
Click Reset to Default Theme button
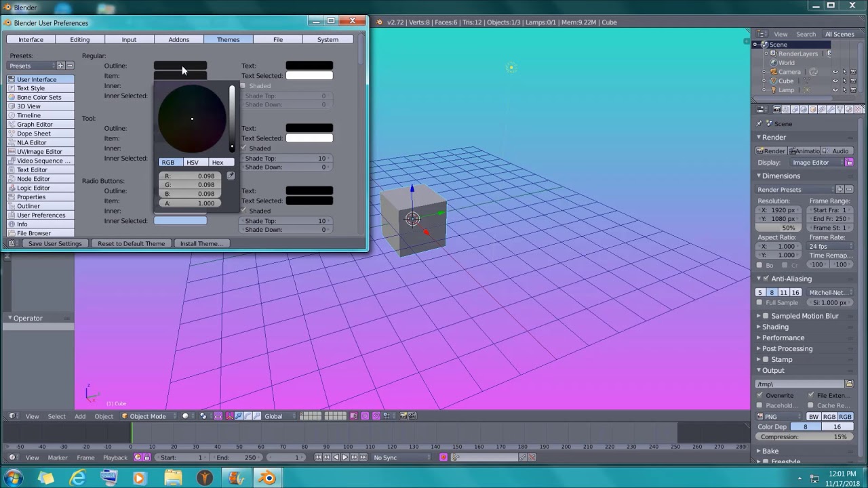click(x=131, y=243)
